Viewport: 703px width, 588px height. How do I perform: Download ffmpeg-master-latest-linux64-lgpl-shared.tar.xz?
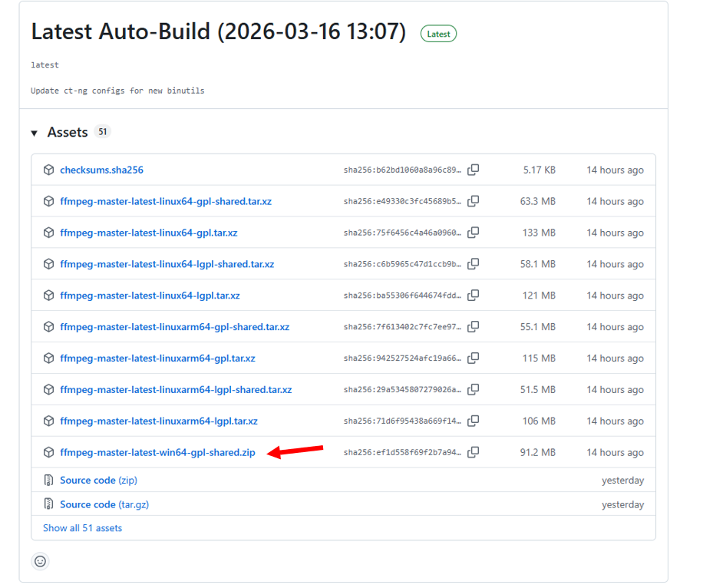pos(167,264)
